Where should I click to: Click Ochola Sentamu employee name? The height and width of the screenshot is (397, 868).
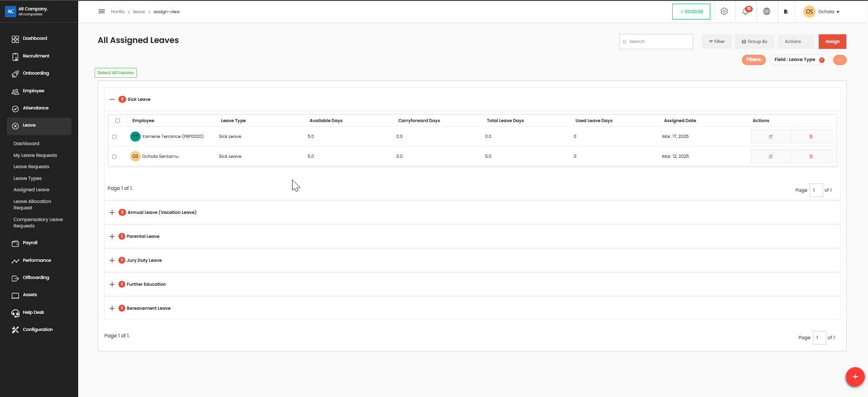tap(160, 156)
